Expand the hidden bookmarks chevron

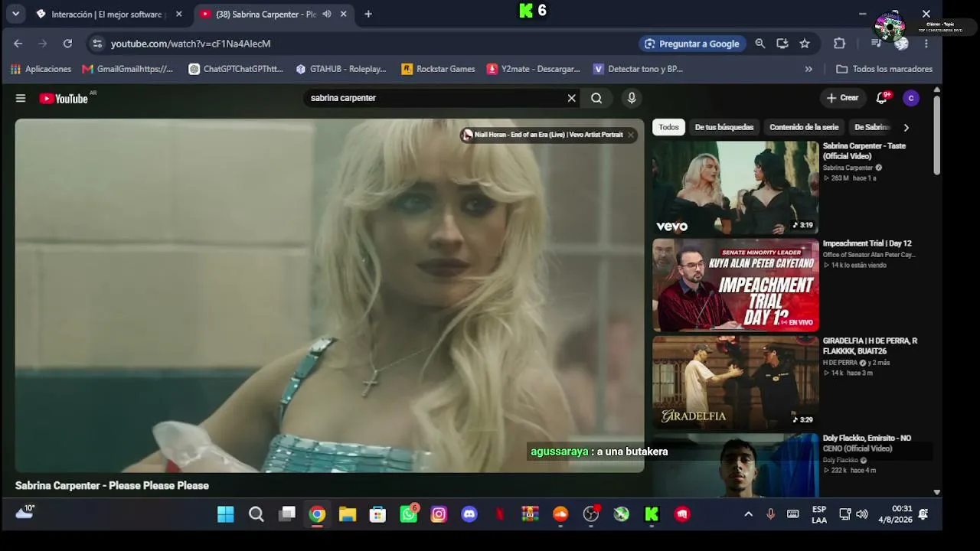coord(808,69)
